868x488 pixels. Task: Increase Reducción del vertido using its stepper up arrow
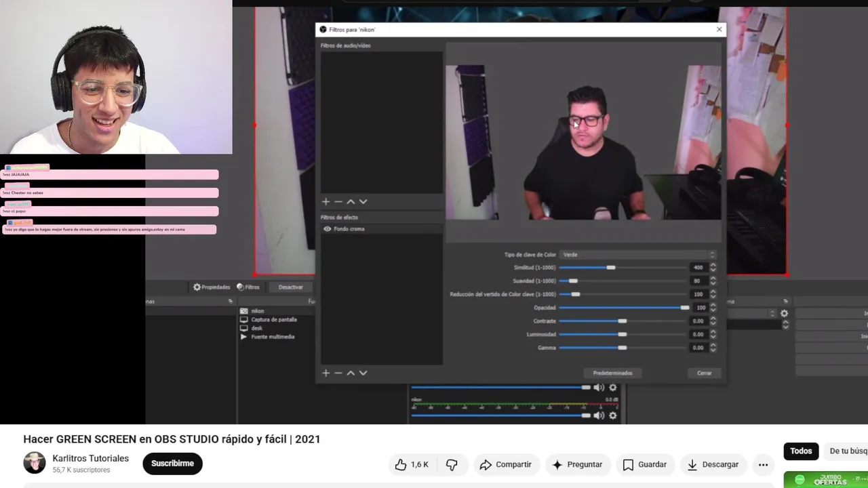713,292
